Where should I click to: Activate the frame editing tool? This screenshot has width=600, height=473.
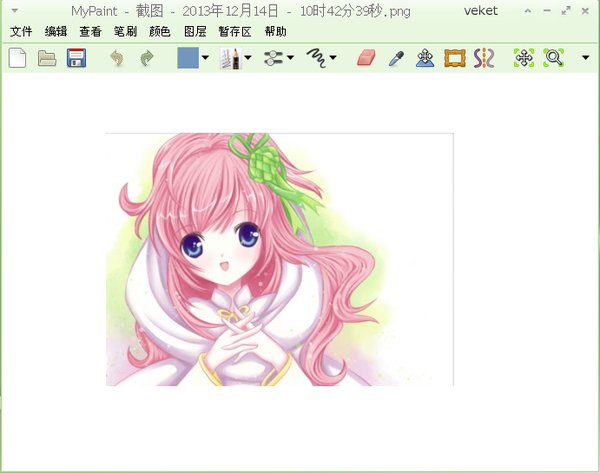455,58
